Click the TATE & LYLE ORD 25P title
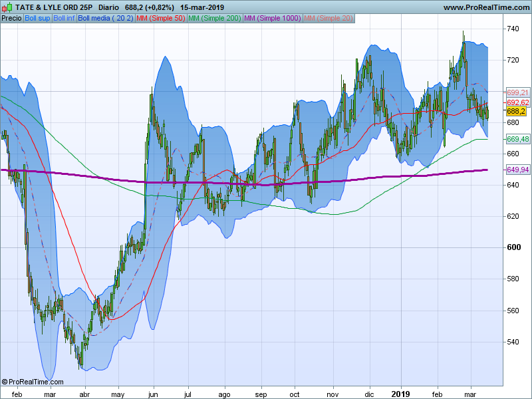Screen dimensions: 532x399 click(54, 7)
